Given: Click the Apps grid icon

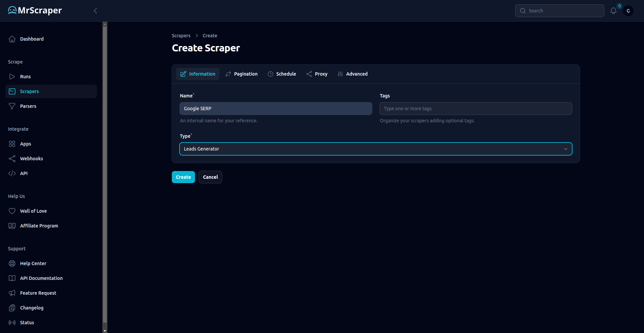Looking at the screenshot, I should click(x=12, y=144).
